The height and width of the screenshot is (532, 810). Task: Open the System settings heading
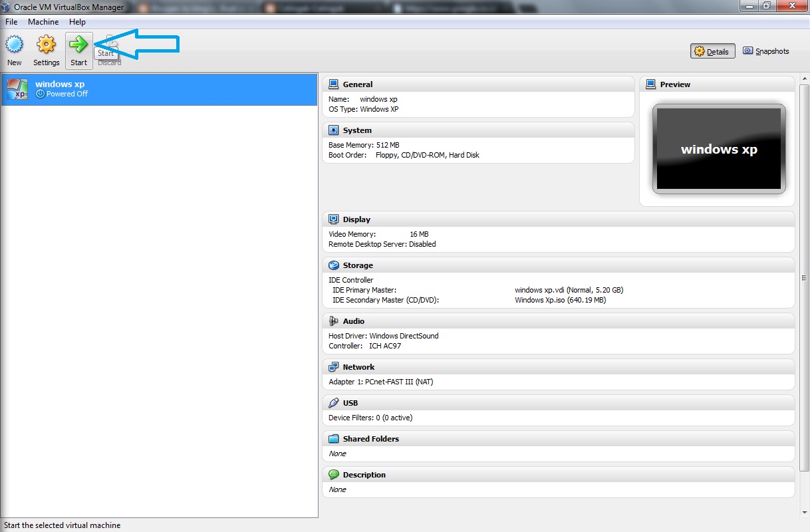(x=357, y=130)
